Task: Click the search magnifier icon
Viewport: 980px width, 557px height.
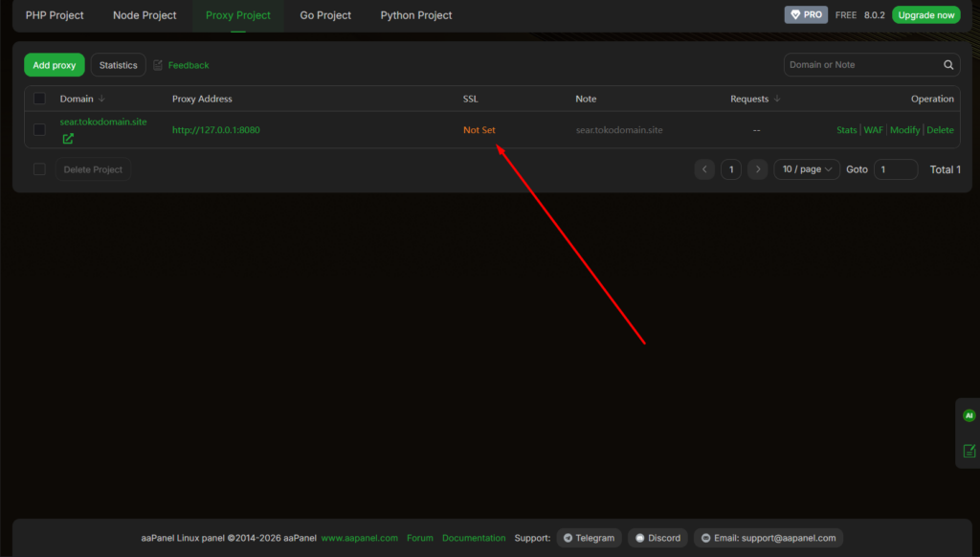Action: point(948,65)
